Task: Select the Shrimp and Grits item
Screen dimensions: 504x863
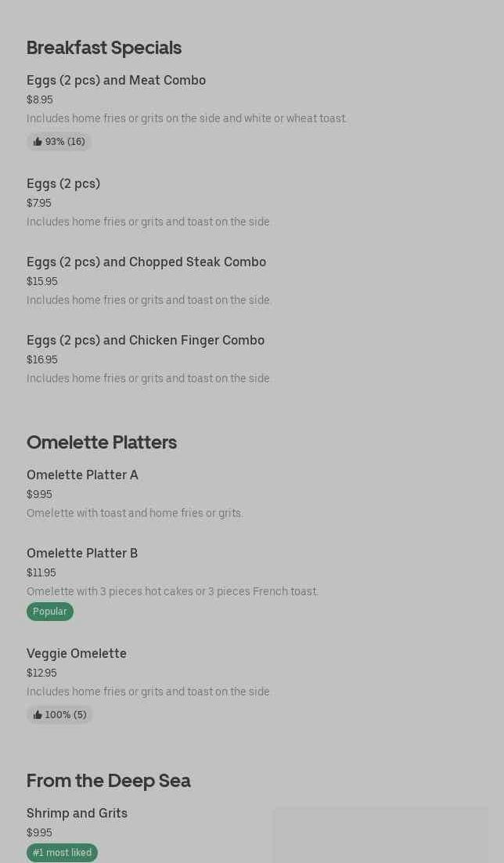Action: [x=77, y=813]
